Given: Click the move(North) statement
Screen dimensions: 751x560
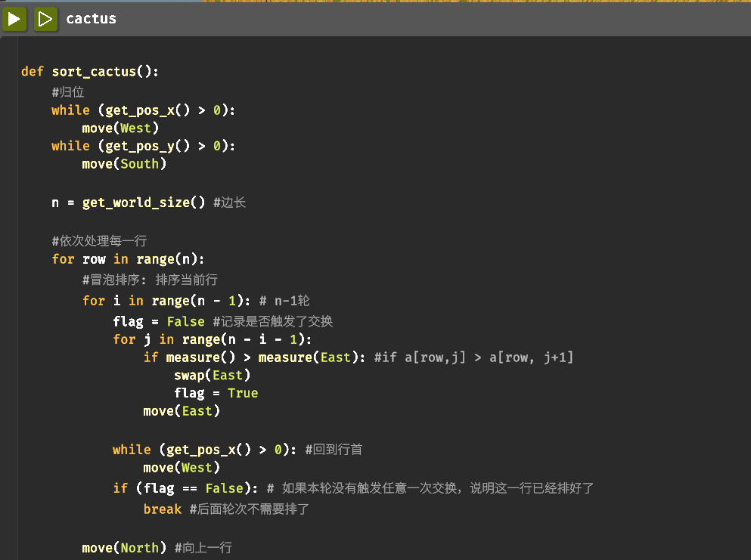Looking at the screenshot, I should [x=124, y=547].
